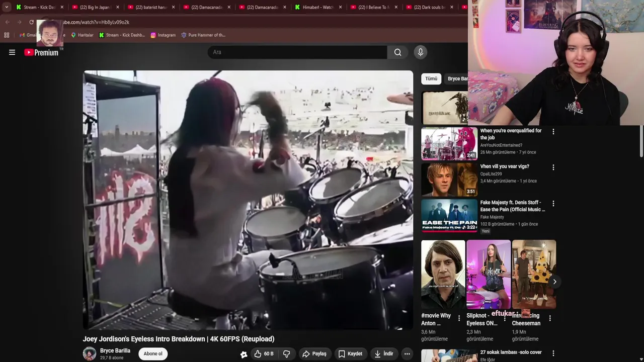Open 'When vill you vear vigs?' thumbnail
The image size is (644, 362).
tap(449, 179)
